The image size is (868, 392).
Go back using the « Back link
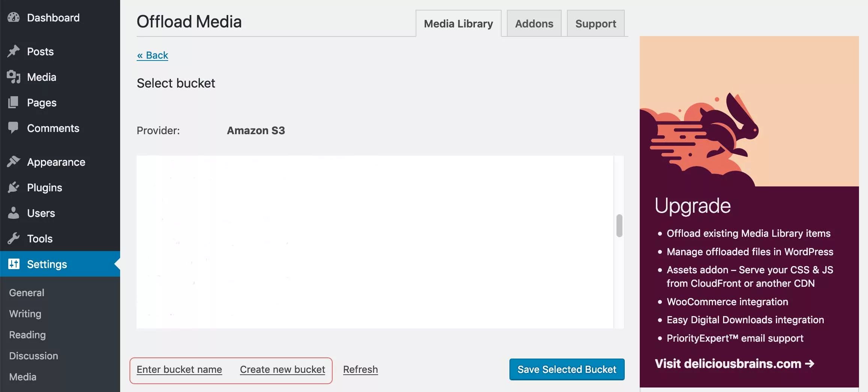point(152,55)
